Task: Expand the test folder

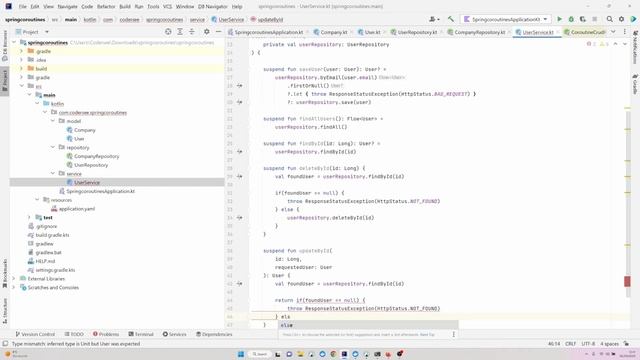Action: point(29,217)
